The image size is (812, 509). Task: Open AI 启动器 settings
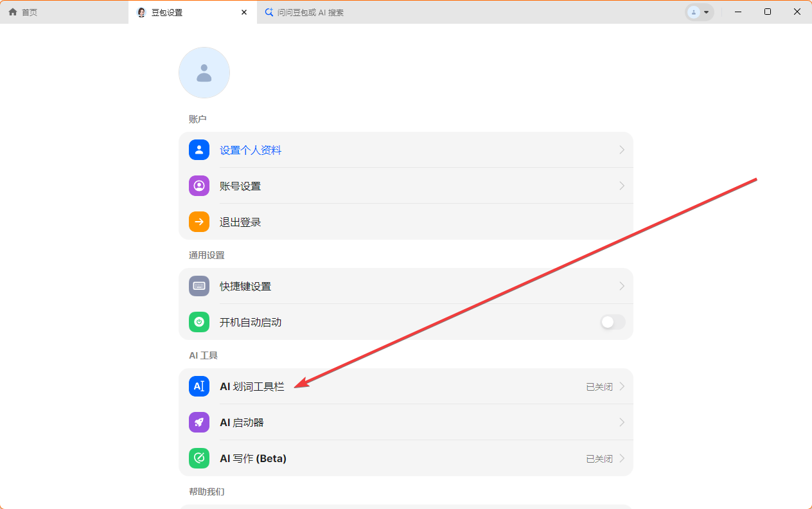[406, 422]
